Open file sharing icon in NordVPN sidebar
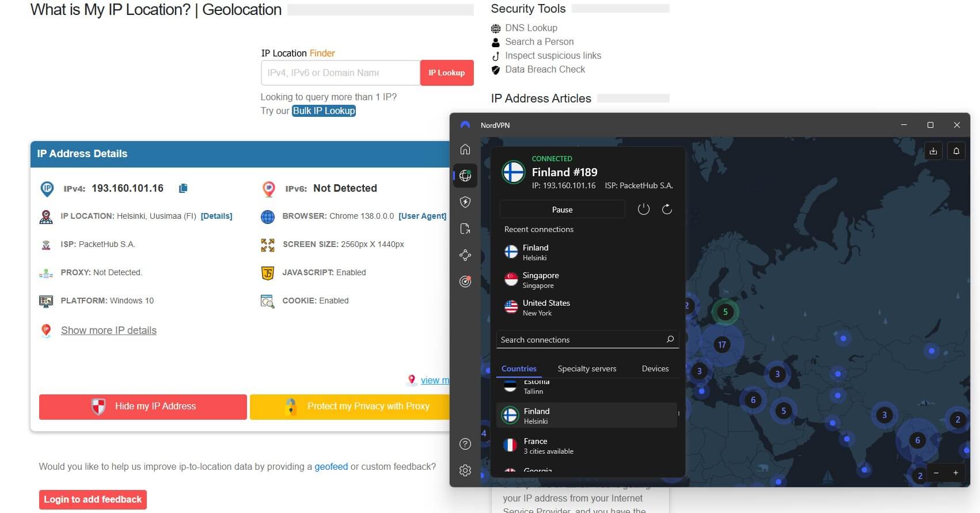Viewport: 980px width, 513px height. (x=465, y=229)
